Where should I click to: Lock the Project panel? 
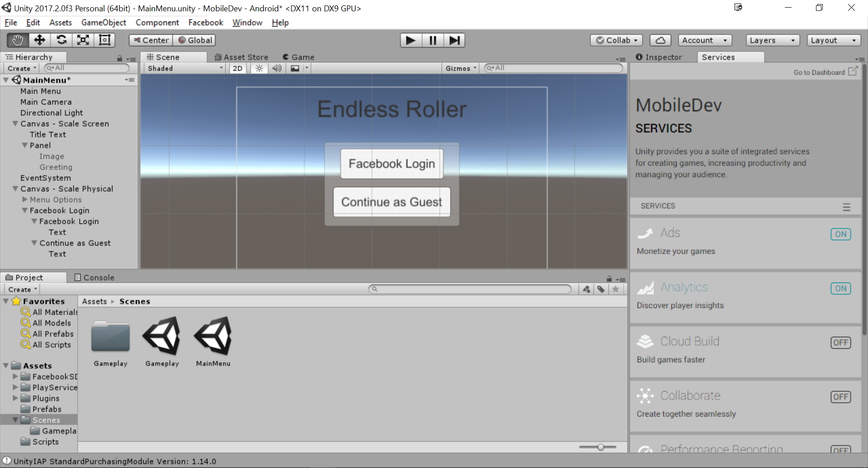(x=609, y=279)
